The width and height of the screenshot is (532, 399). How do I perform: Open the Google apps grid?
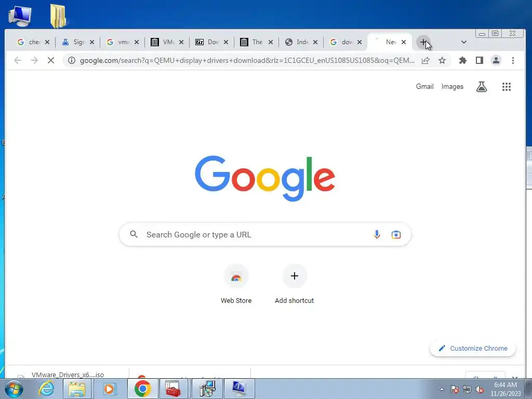(506, 87)
